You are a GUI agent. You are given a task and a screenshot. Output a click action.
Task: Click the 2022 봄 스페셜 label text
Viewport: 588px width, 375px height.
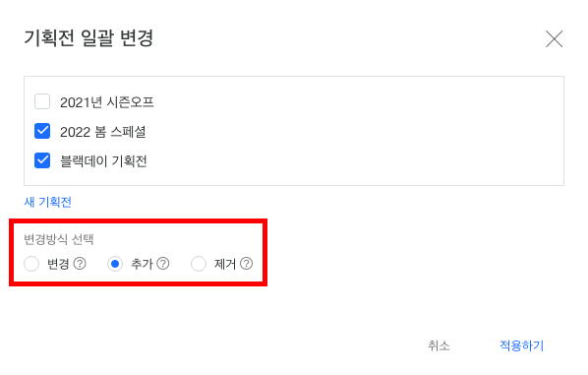pyautogui.click(x=102, y=132)
